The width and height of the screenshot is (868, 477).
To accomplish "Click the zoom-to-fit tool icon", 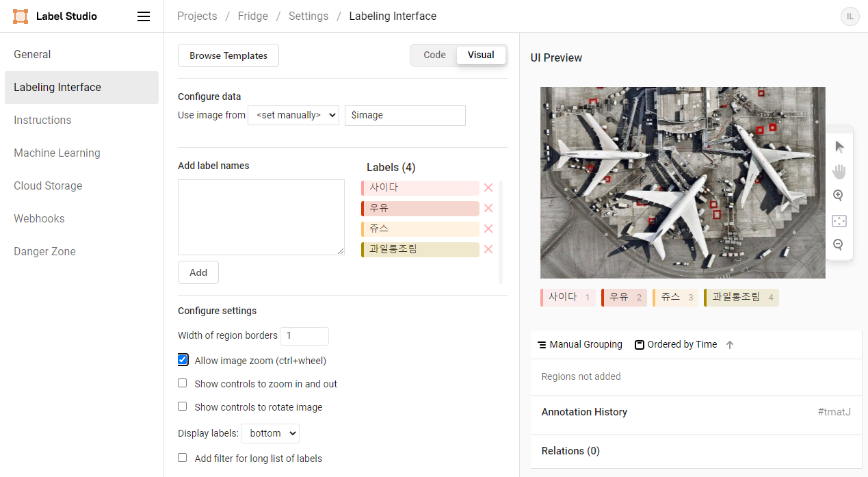I will click(x=839, y=220).
